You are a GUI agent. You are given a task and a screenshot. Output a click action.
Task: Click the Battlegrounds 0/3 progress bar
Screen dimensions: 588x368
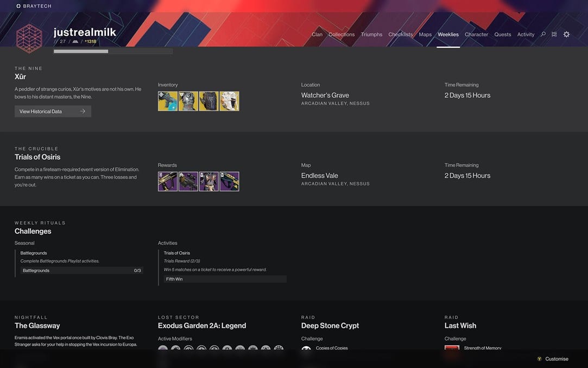tap(81, 271)
